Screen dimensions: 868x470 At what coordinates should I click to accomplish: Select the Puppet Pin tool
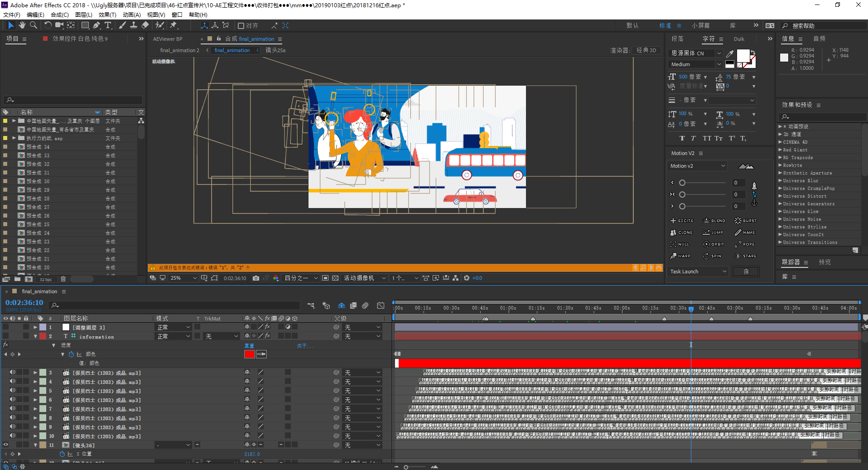(174, 25)
